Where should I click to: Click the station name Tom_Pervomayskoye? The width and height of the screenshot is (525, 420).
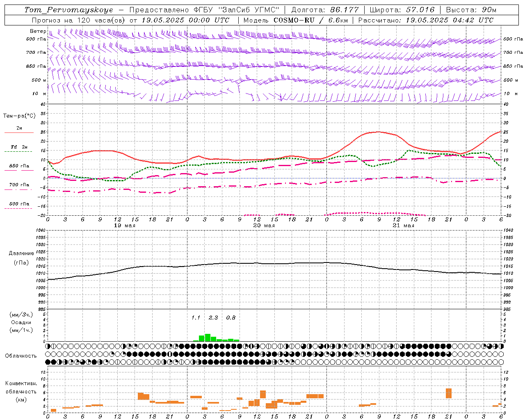(x=68, y=10)
